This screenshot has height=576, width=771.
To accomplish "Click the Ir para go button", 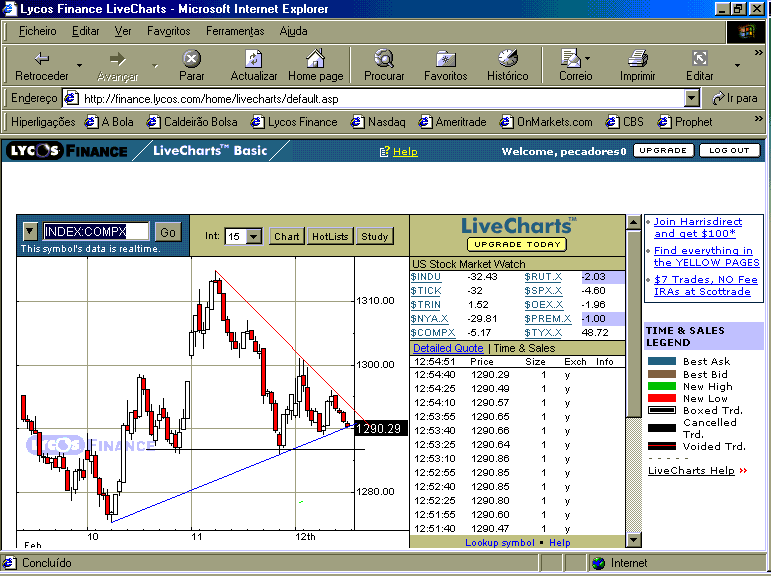I will (735, 98).
